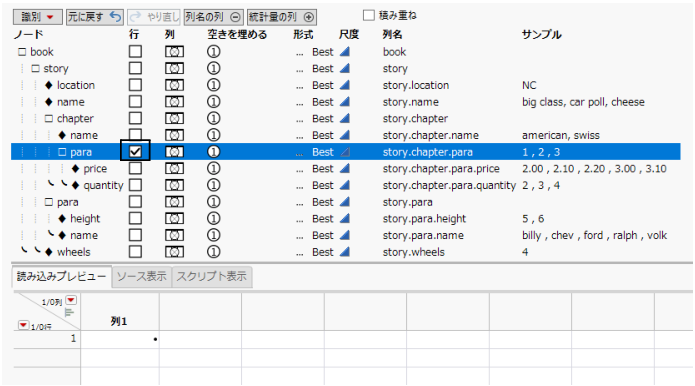
Task: Open the rows red triangle menu in preview
Action: click(23, 326)
